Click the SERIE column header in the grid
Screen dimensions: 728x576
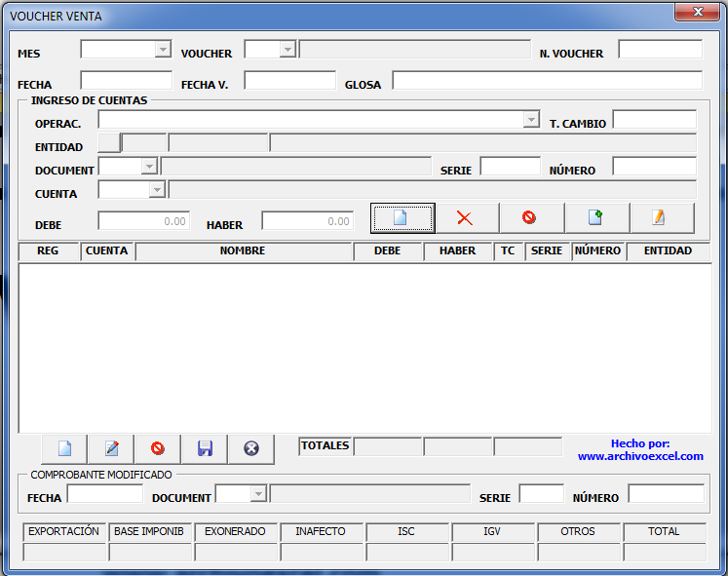547,251
